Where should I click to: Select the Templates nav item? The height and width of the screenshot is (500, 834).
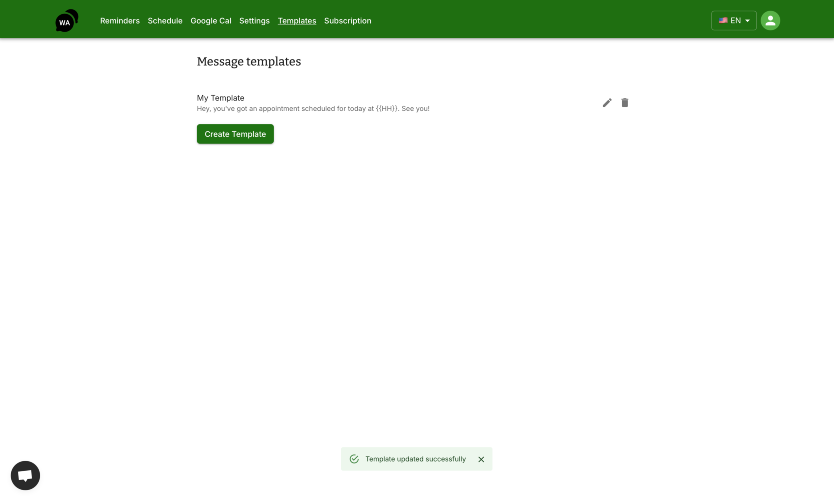click(297, 21)
